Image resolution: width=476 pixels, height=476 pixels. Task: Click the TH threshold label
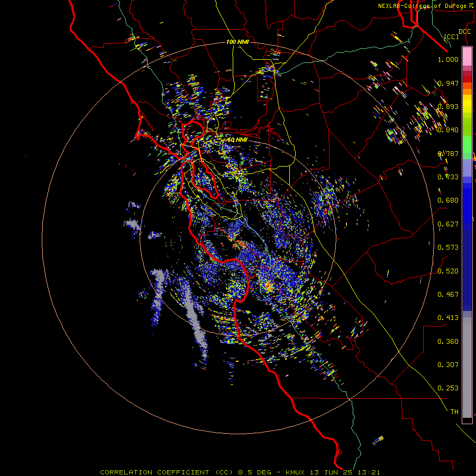454,412
